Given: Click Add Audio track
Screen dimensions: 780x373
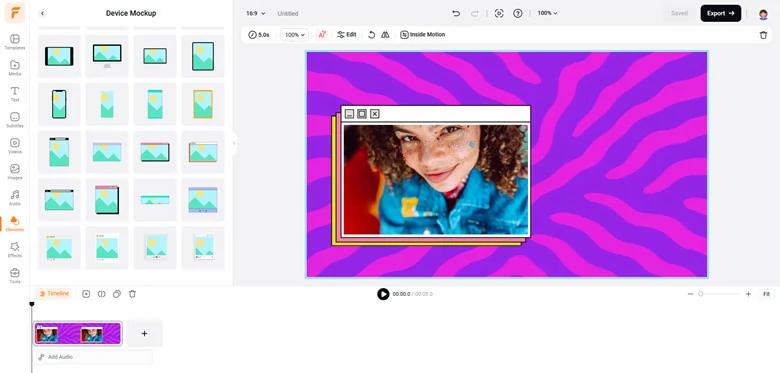Looking at the screenshot, I should click(x=94, y=357).
